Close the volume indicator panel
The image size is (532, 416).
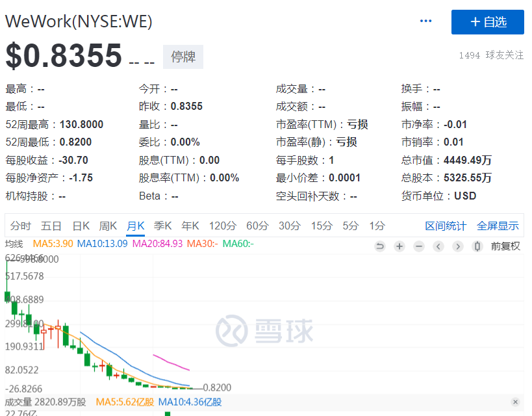515,402
